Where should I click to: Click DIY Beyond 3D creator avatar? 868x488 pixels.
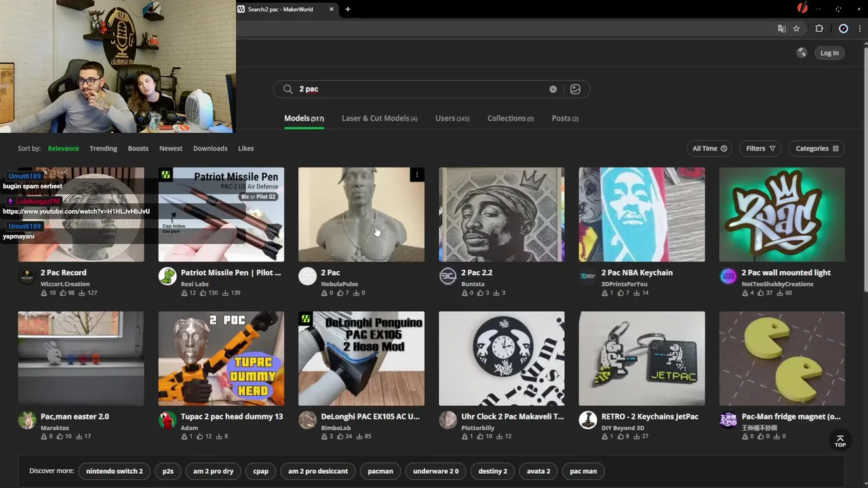(588, 420)
